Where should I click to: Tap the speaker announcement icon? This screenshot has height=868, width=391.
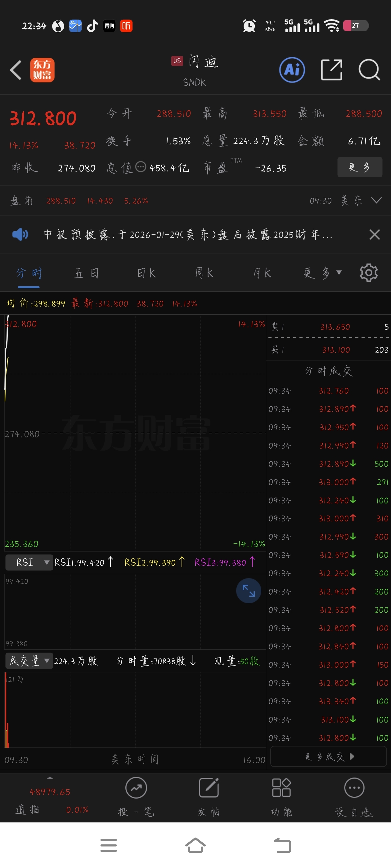(20, 234)
